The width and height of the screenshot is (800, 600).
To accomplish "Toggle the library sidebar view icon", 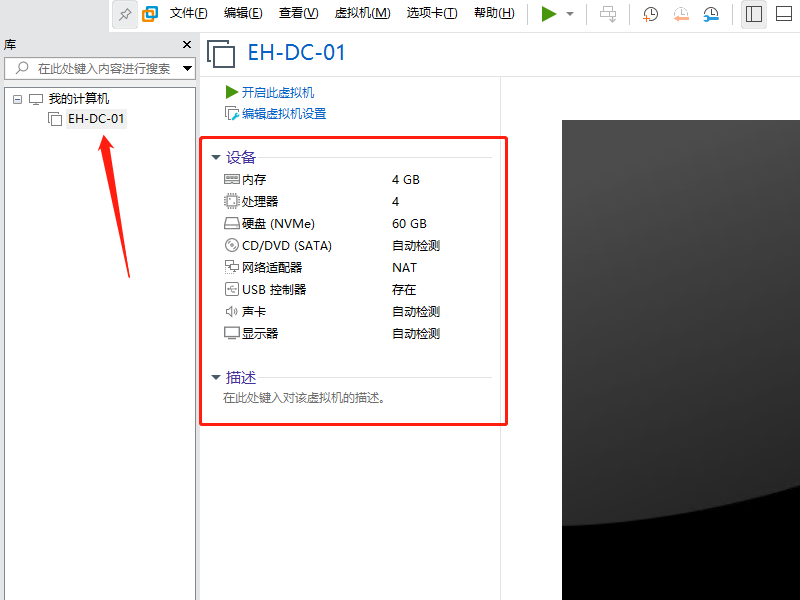I will click(753, 14).
